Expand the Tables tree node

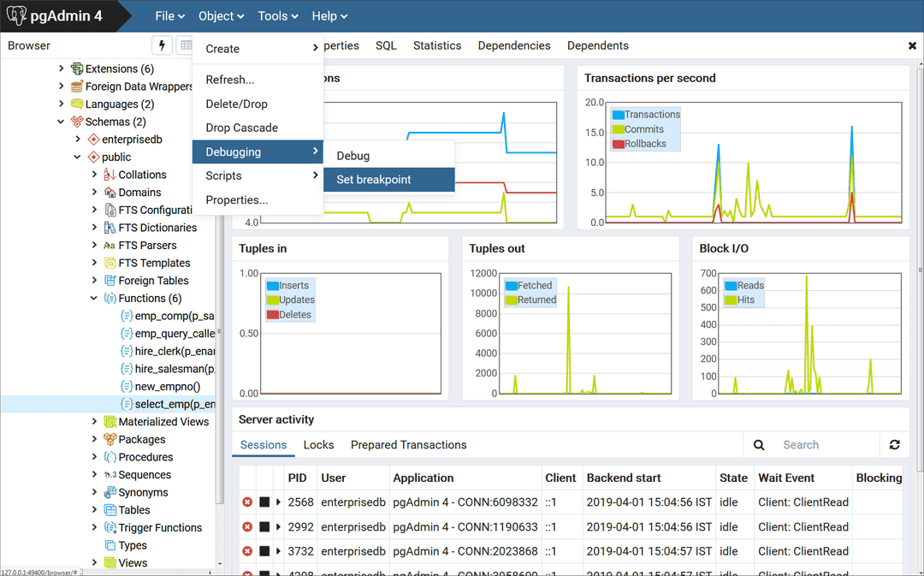click(x=94, y=510)
